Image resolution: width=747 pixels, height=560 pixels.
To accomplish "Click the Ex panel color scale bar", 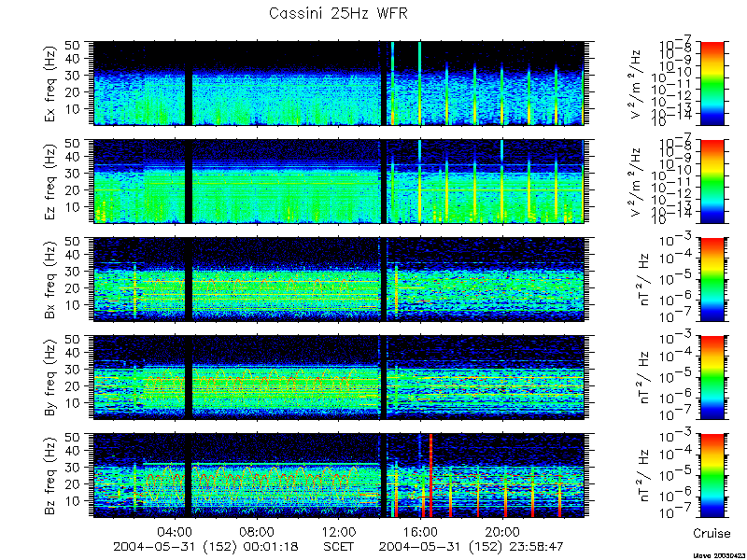I will point(712,83).
